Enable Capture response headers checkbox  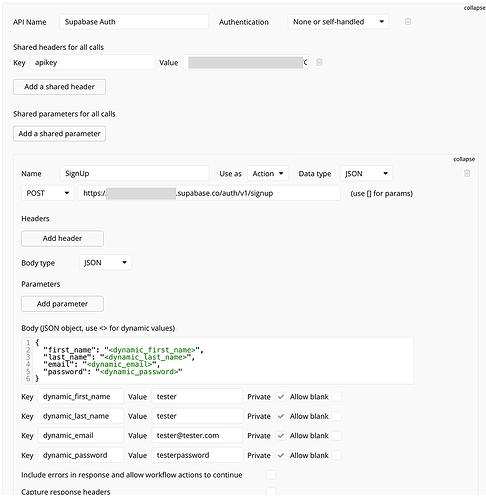271,491
